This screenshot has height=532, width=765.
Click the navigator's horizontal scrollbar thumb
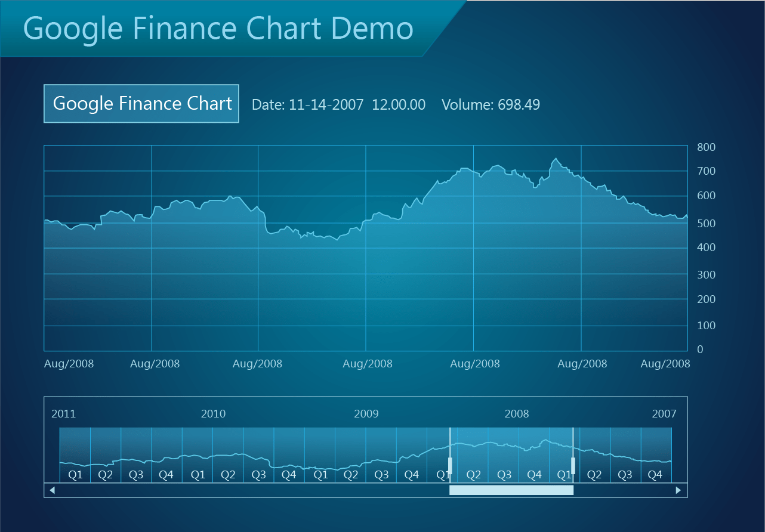click(511, 490)
